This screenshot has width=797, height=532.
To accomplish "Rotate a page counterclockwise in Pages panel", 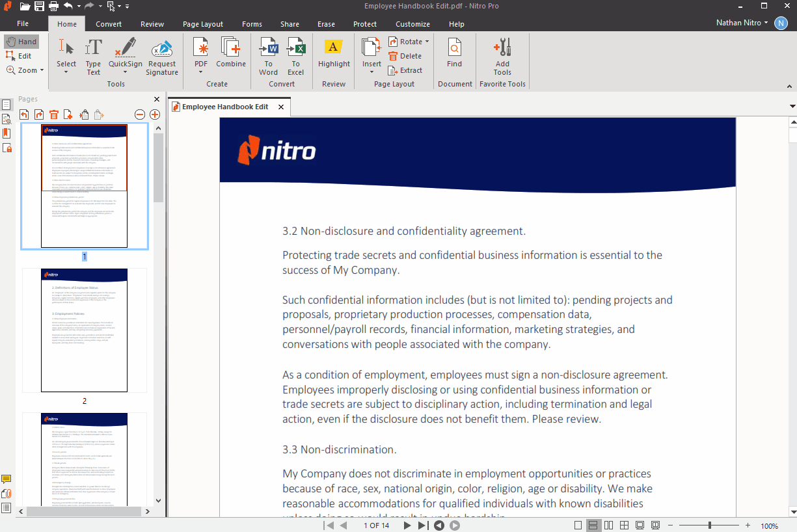I will (24, 114).
